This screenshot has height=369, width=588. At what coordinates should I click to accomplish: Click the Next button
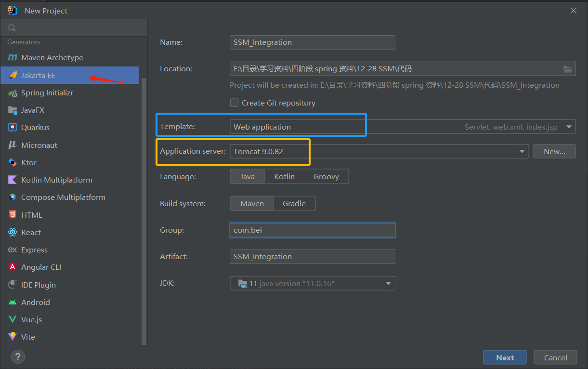(x=505, y=357)
